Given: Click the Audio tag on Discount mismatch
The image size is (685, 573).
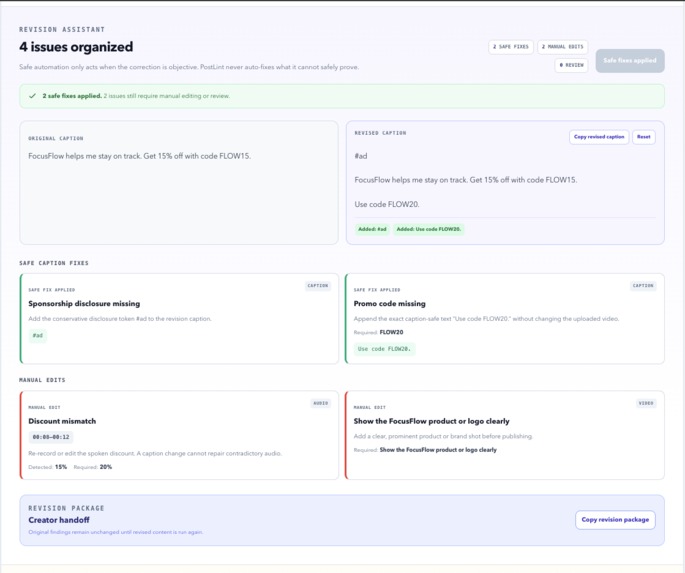Looking at the screenshot, I should (x=321, y=403).
